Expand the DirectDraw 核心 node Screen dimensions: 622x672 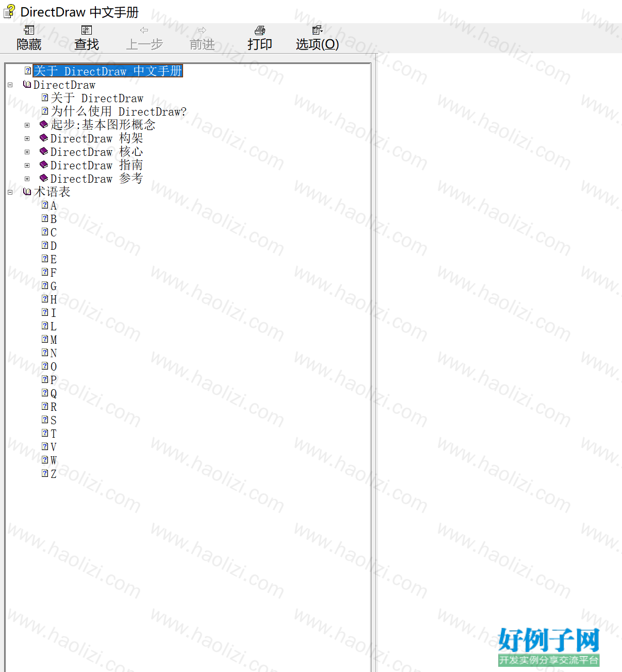pyautogui.click(x=27, y=152)
